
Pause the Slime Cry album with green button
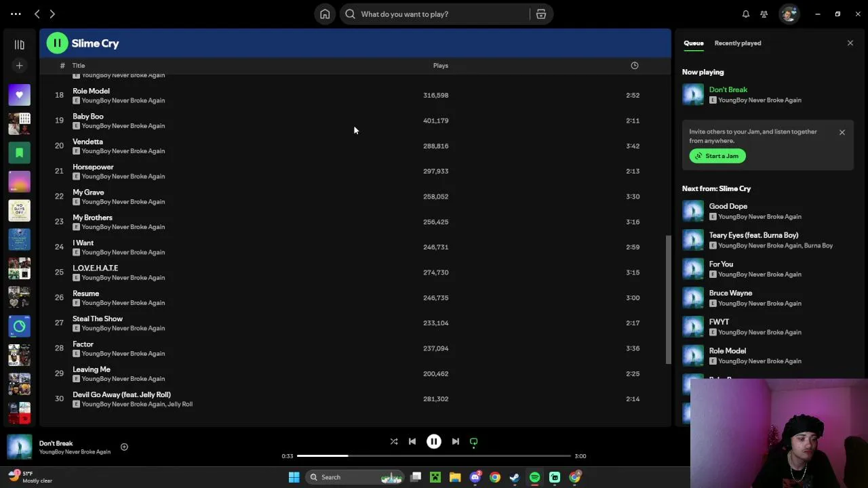57,43
